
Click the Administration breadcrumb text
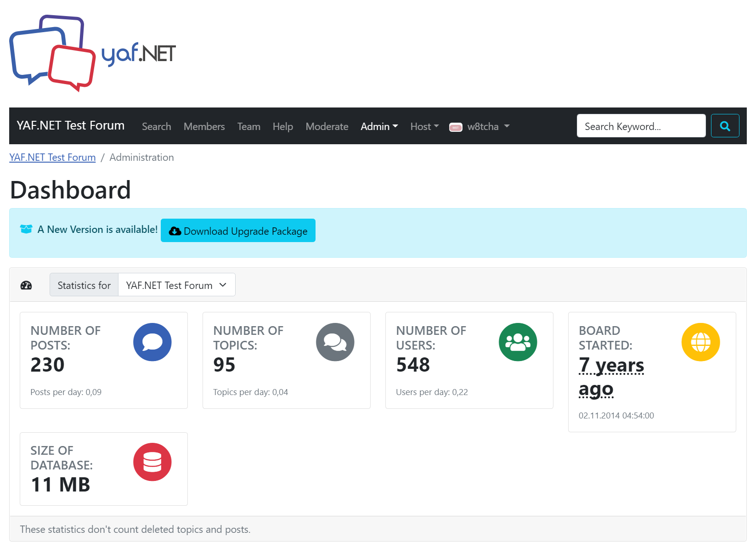tap(141, 157)
